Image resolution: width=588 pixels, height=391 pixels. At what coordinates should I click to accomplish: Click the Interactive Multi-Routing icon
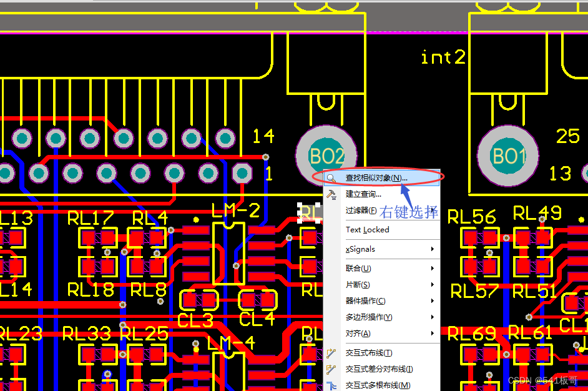pos(331,385)
